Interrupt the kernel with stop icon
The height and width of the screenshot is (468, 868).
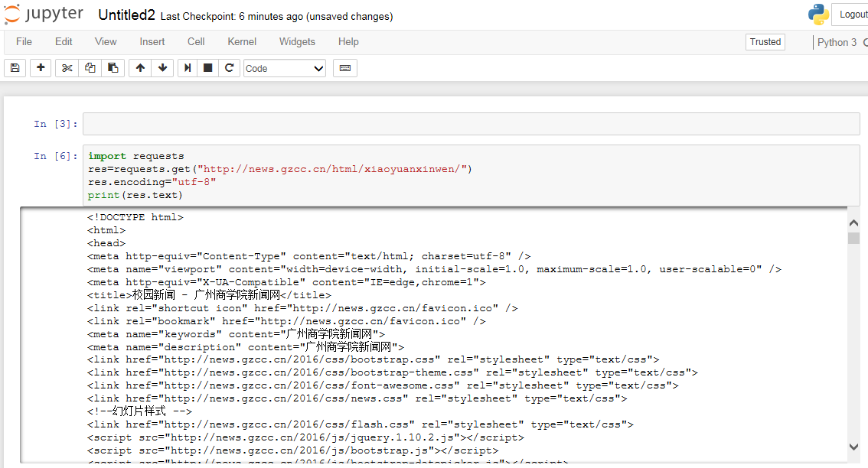[207, 68]
